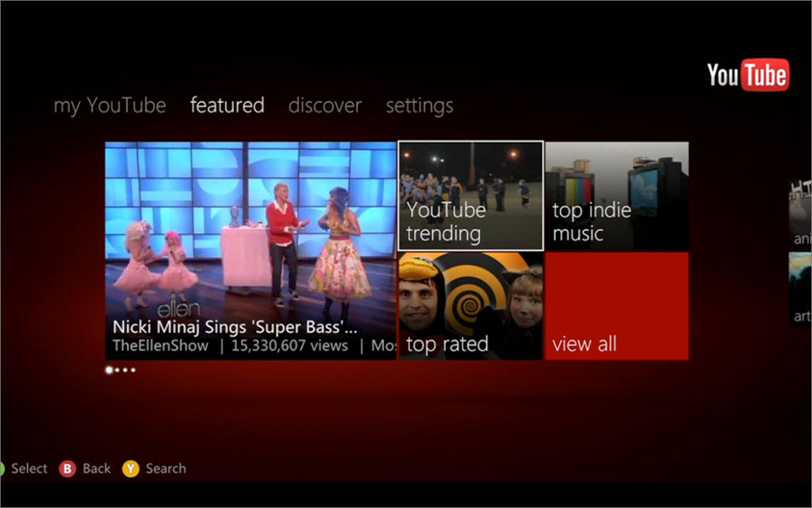Switch to the featured tab
Screen dimensions: 812x508
[x=228, y=106]
